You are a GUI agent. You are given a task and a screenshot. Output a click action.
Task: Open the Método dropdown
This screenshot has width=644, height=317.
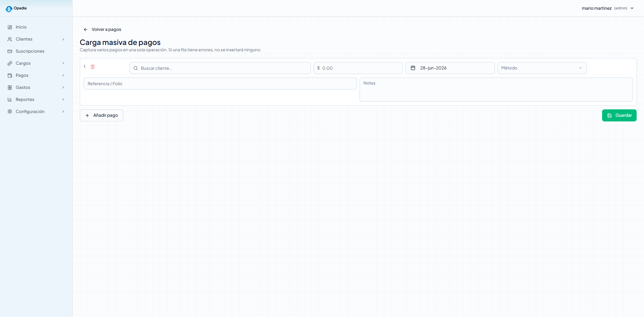(542, 68)
